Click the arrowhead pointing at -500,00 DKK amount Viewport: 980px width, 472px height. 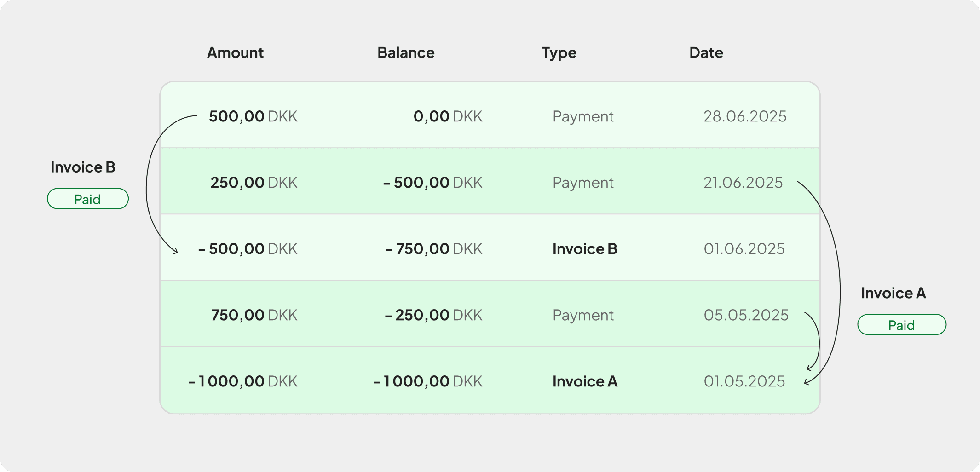point(176,251)
